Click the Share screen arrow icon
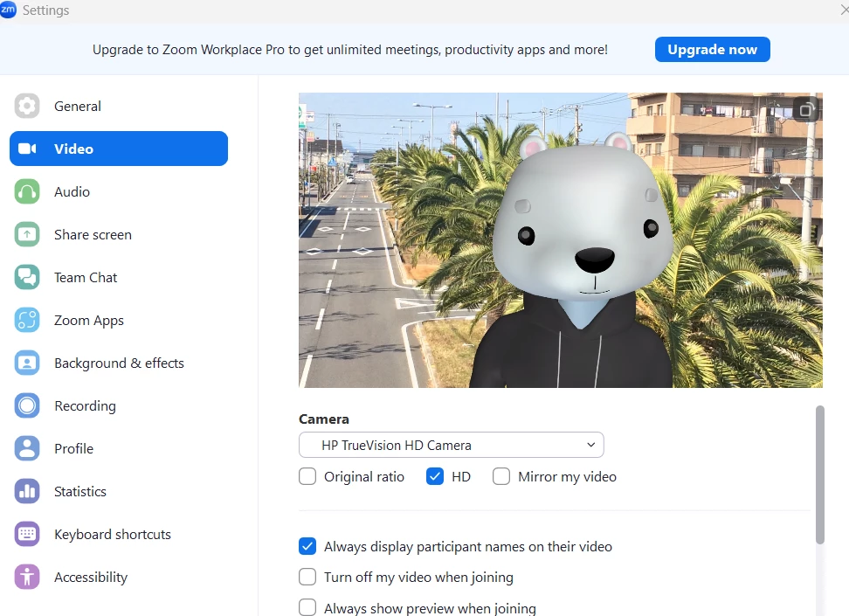The image size is (849, 616). (x=27, y=234)
